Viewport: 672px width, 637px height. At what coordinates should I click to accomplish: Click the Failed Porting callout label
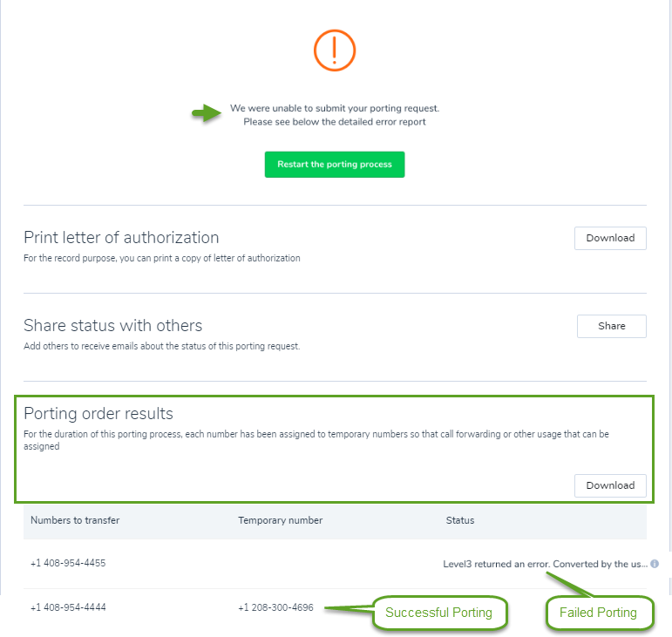click(598, 612)
